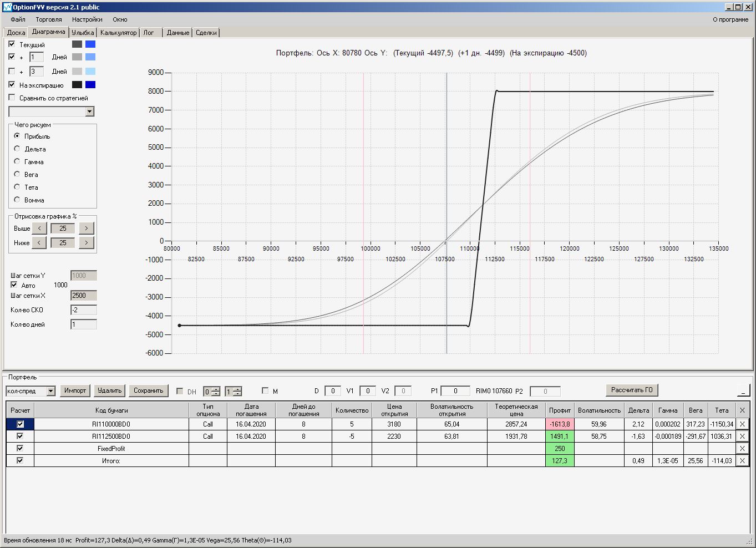
Task: Click the Кол-во дней input field
Action: (84, 324)
